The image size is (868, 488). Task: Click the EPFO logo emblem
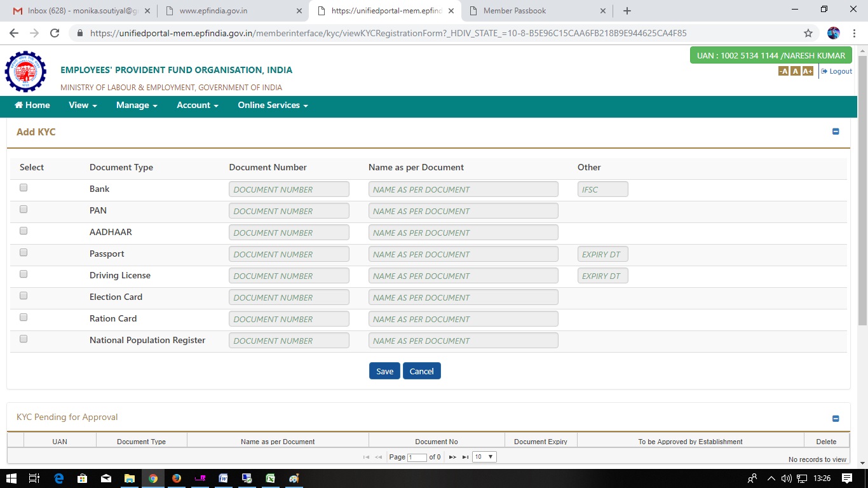click(x=25, y=72)
